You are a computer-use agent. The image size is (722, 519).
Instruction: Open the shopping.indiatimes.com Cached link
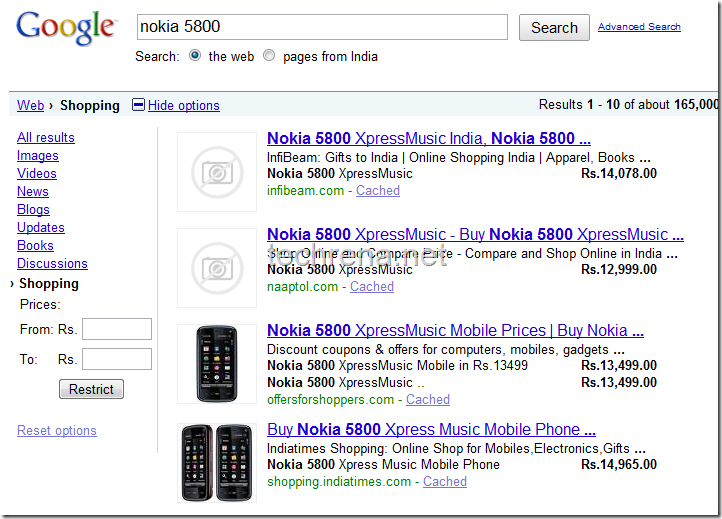click(x=445, y=482)
